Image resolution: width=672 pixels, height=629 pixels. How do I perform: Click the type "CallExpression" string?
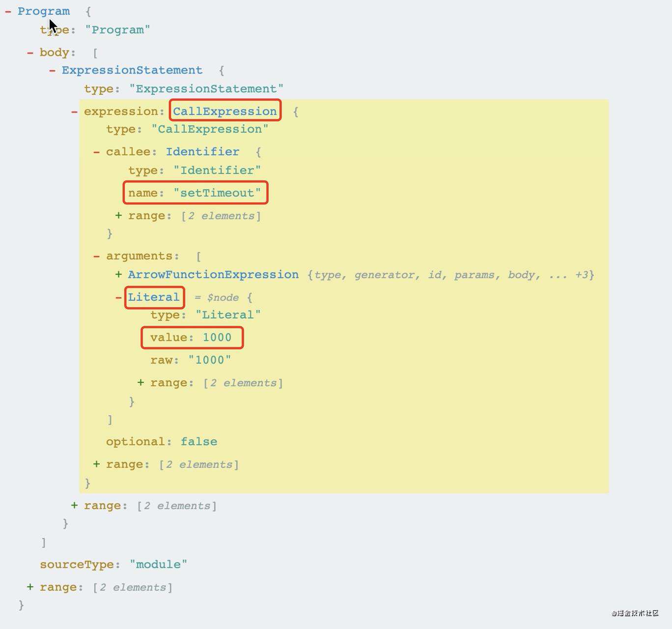pyautogui.click(x=210, y=129)
